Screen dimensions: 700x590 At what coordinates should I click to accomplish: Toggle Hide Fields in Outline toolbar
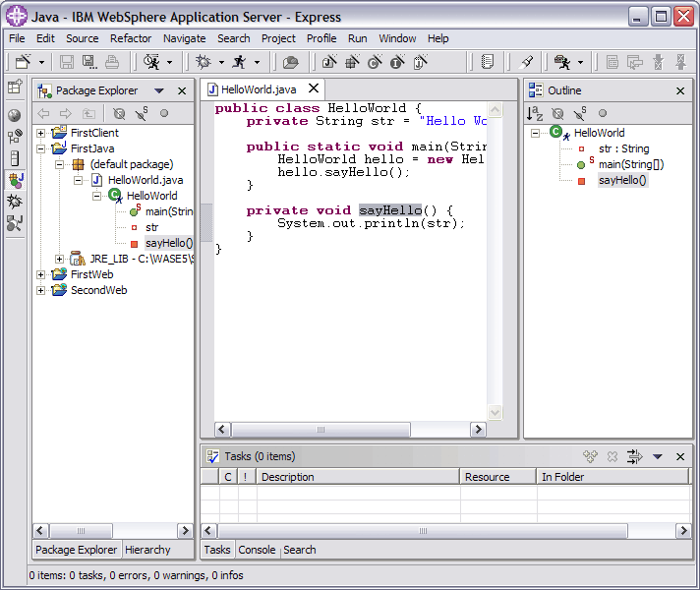pyautogui.click(x=557, y=113)
